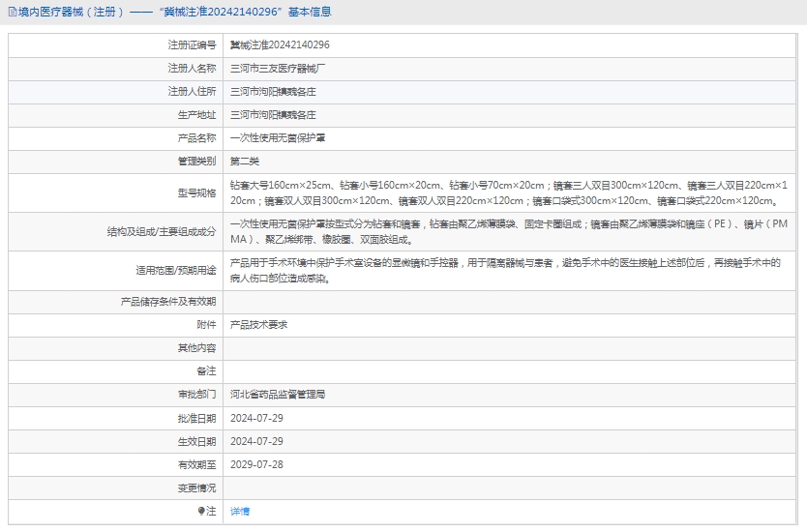Click the bullet icon beside 注
807x532 pixels.
pyautogui.click(x=201, y=511)
